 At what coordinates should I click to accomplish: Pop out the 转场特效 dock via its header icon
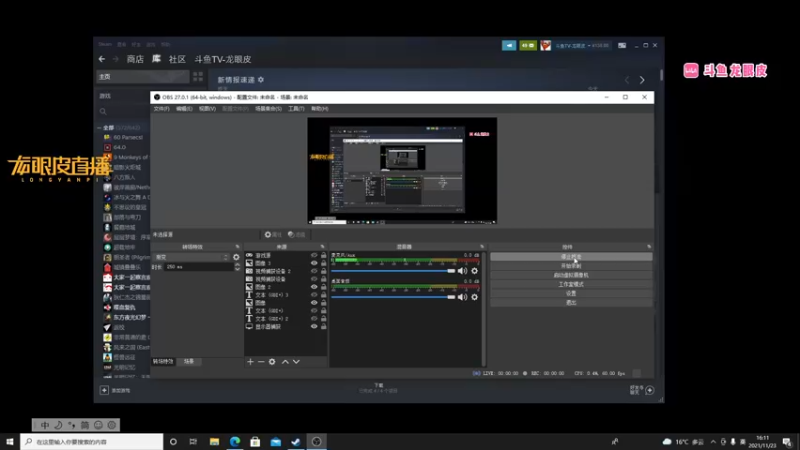[x=237, y=247]
